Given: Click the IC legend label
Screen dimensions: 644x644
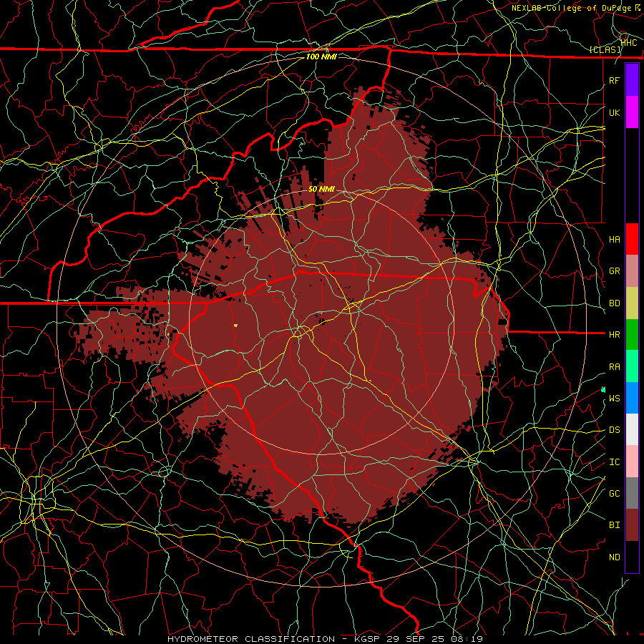Looking at the screenshot, I should point(615,462).
